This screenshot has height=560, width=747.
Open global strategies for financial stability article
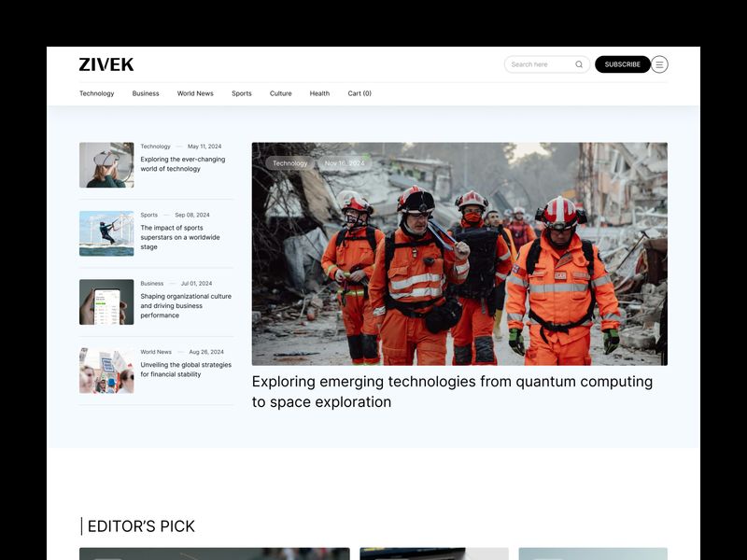coord(182,371)
